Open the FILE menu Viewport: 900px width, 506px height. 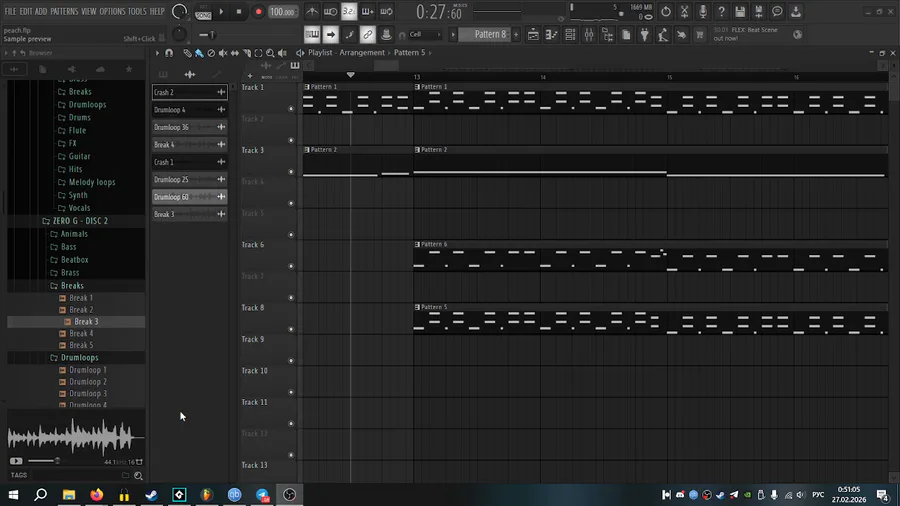[10, 11]
